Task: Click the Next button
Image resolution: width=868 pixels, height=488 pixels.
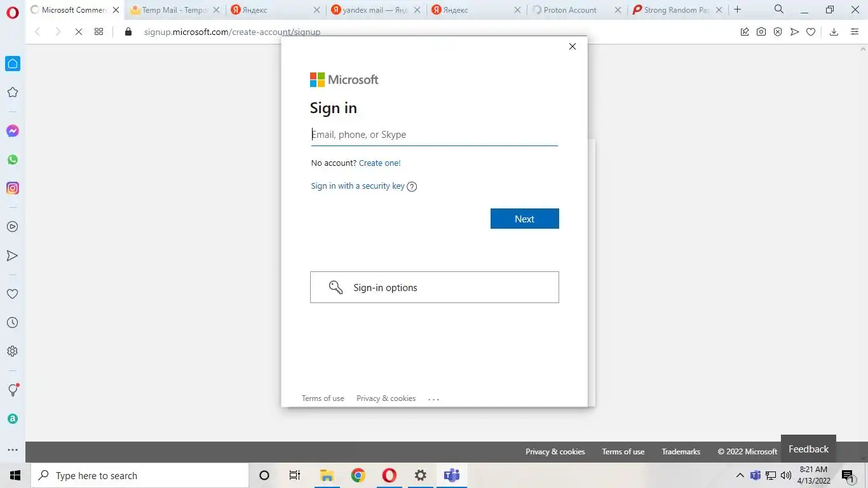Action: [525, 219]
